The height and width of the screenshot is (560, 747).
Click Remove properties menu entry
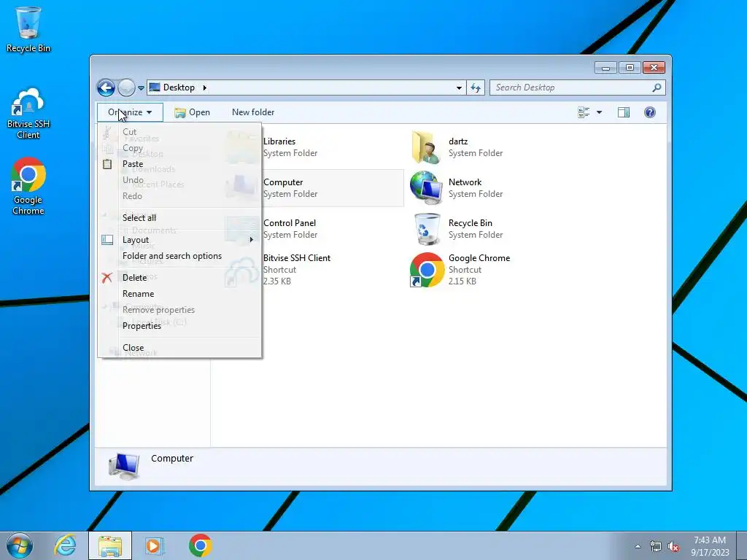[179, 309]
